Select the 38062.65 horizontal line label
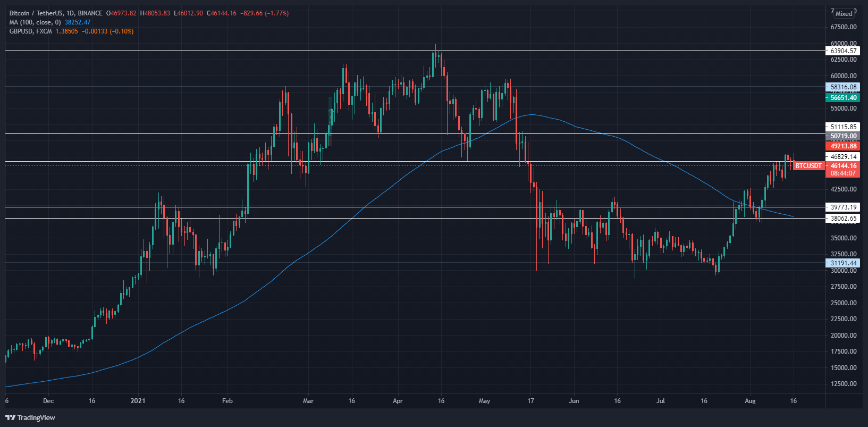The width and height of the screenshot is (868, 427). 844,219
